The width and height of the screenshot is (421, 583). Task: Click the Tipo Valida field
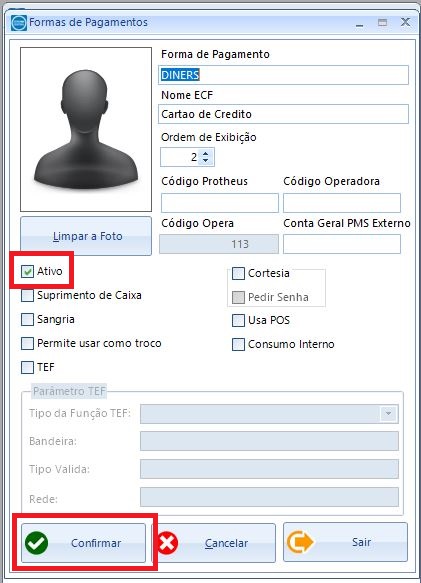[x=269, y=469]
